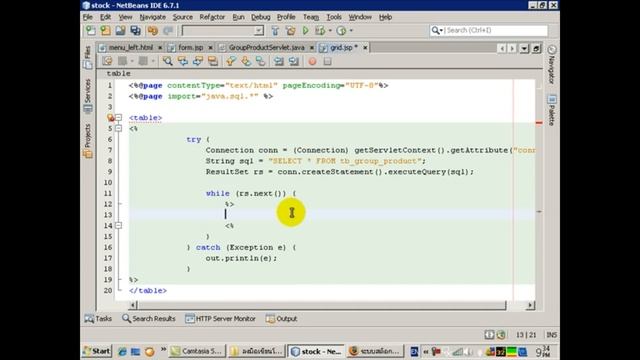Click the Previous Bookmark icon
Image resolution: width=640 pixels, height=360 pixels.
click(231, 61)
